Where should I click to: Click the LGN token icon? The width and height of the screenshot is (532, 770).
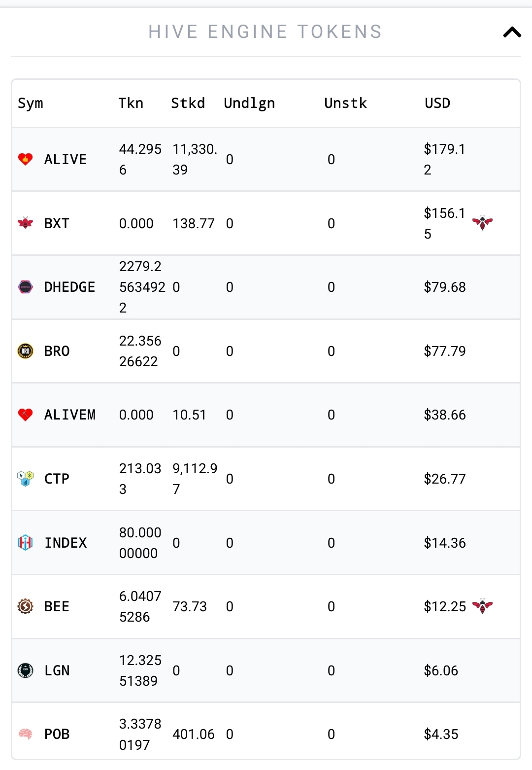point(25,670)
